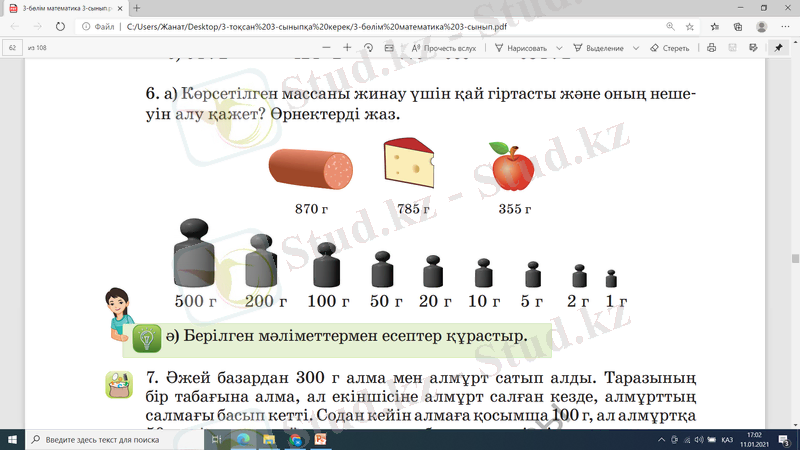The width and height of the screenshot is (800, 450).
Task: Refresh the browser page
Action: coord(59,27)
